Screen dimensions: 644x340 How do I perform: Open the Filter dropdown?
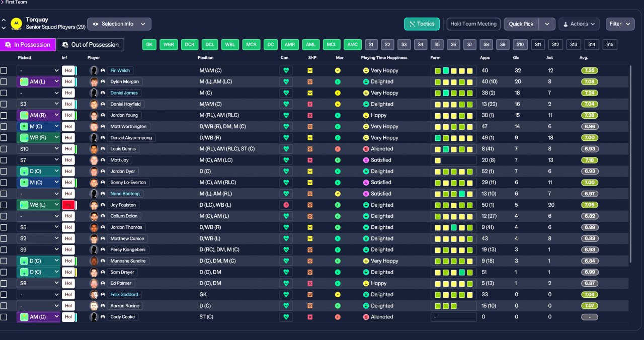pos(620,24)
